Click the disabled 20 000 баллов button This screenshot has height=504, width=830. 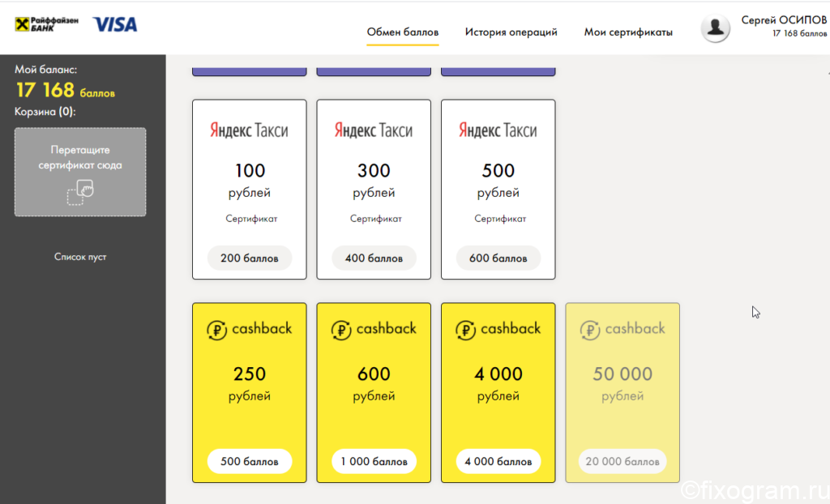coord(622,462)
